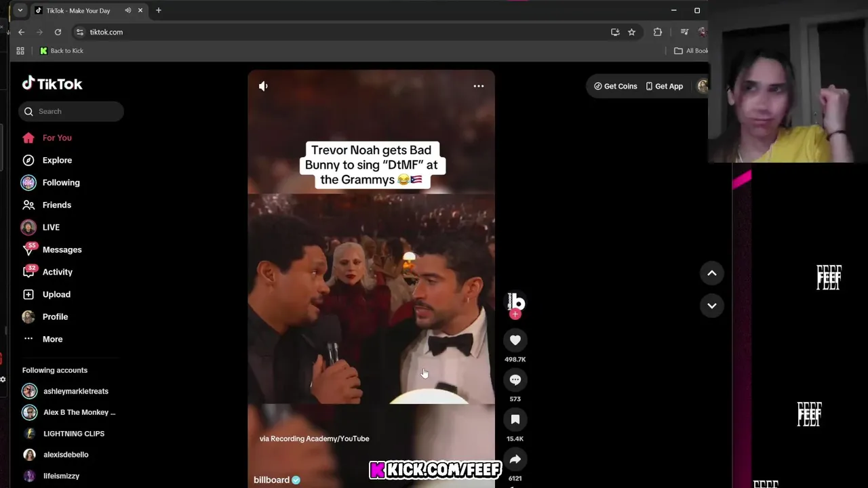
Task: Click the browser back arrow
Action: click(21, 32)
